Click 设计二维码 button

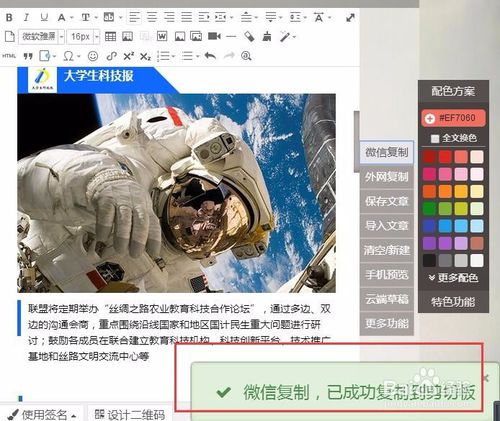point(130,414)
